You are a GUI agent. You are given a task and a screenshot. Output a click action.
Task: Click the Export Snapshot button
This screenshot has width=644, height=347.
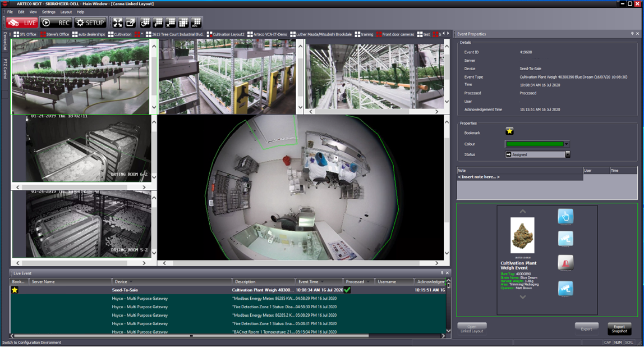[x=619, y=328]
